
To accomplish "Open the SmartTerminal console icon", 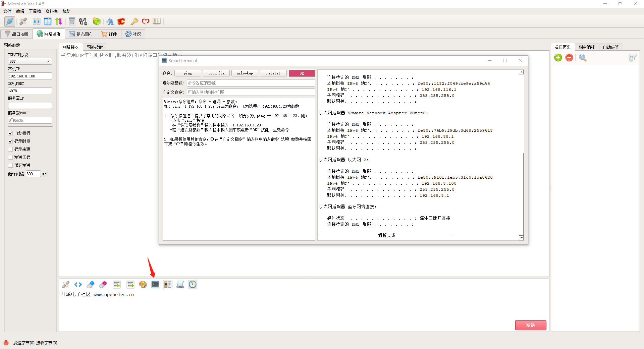I will click(x=155, y=285).
